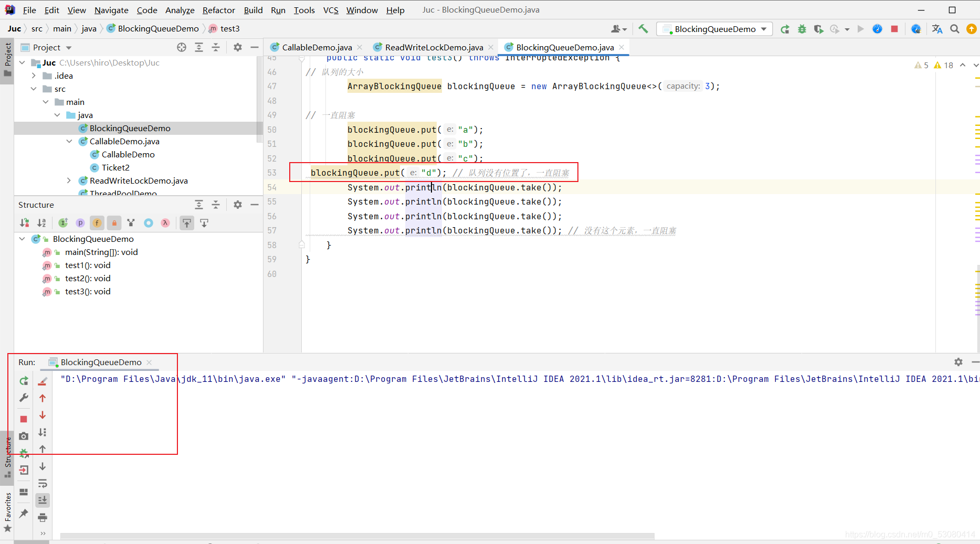This screenshot has height=544, width=980.
Task: Collapse the CallableDemo.java node
Action: [x=69, y=141]
